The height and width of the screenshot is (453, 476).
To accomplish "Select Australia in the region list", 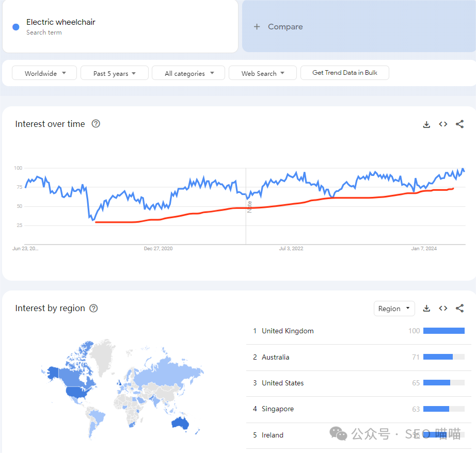I will coord(275,357).
